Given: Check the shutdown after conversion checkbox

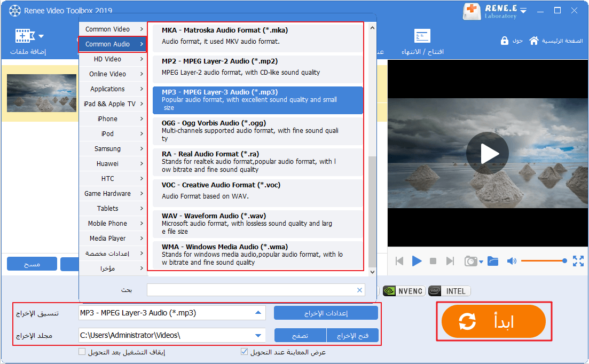Looking at the screenshot, I should [x=82, y=352].
